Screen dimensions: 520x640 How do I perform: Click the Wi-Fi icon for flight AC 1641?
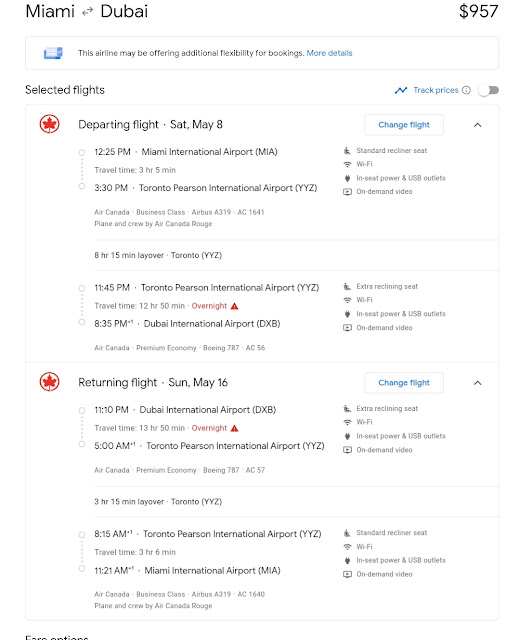(x=347, y=164)
